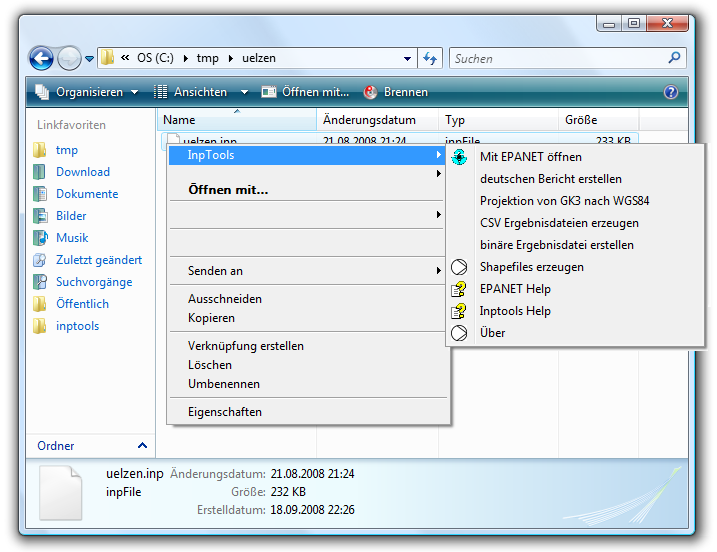
Task: Click the address bar folder icon
Action: (107, 58)
